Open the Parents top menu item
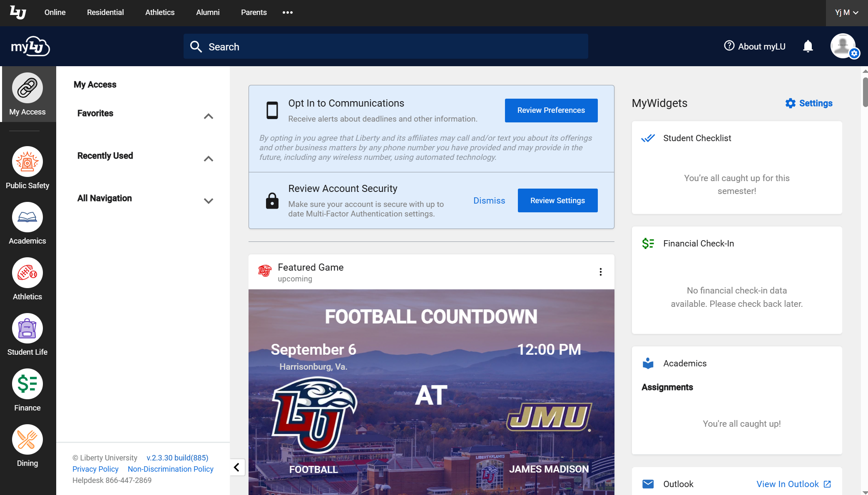The width and height of the screenshot is (868, 495). tap(254, 12)
